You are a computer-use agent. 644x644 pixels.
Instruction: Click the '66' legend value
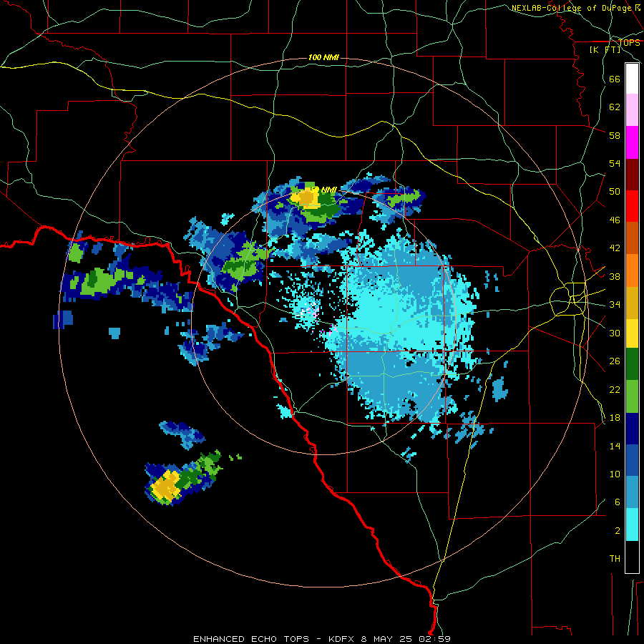coord(615,79)
